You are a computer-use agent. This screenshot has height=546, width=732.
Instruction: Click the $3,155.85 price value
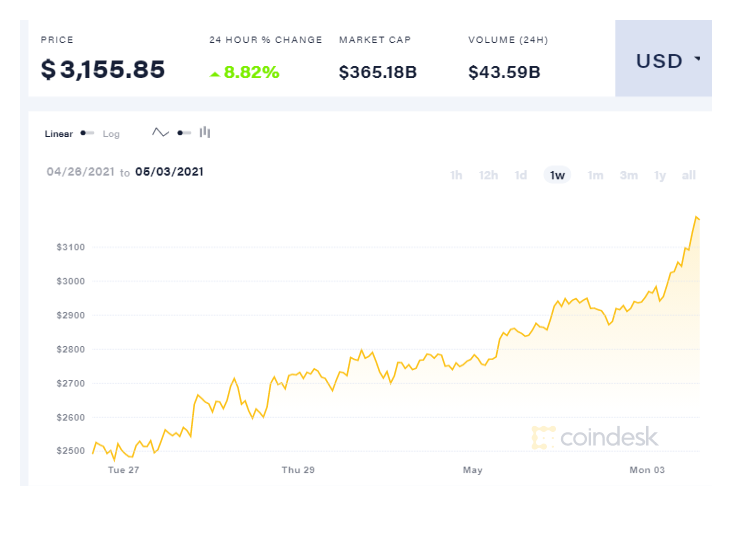pos(103,70)
